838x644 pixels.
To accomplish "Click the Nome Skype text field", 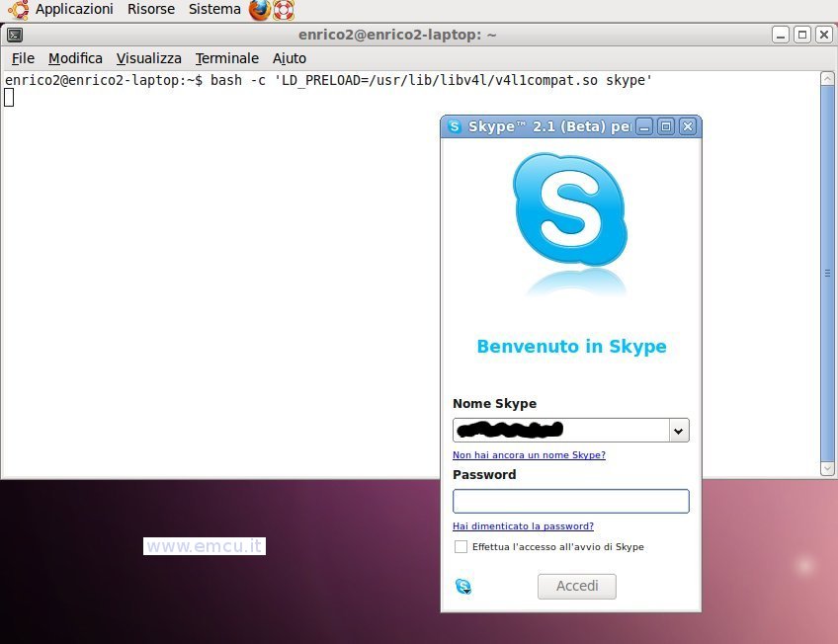I will [560, 431].
